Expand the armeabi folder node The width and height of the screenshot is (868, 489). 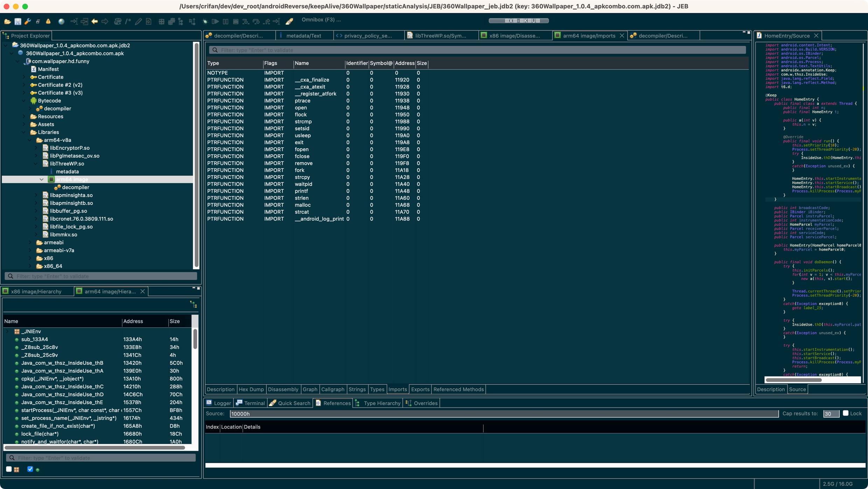(30, 242)
